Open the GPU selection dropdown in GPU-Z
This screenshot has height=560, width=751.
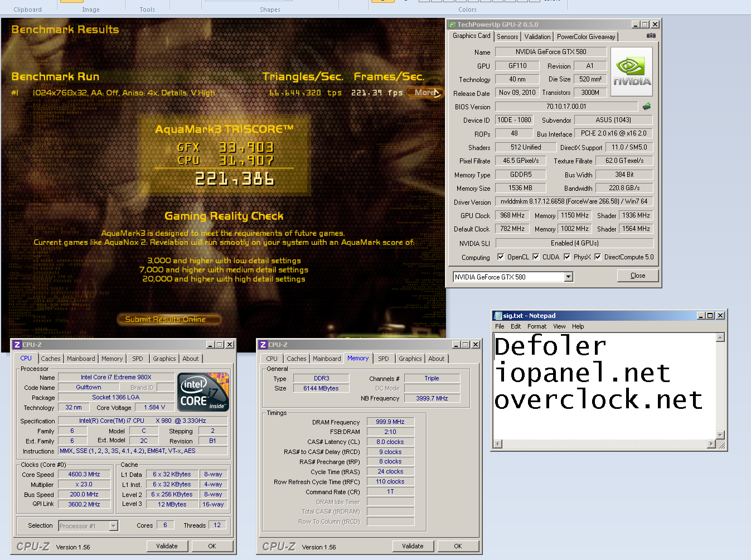(568, 277)
